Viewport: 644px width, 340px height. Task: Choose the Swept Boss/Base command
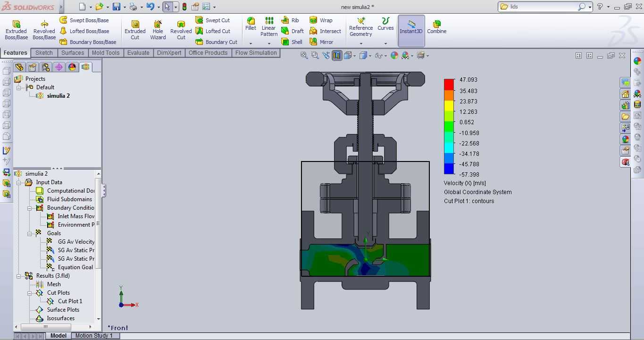pyautogui.click(x=84, y=20)
